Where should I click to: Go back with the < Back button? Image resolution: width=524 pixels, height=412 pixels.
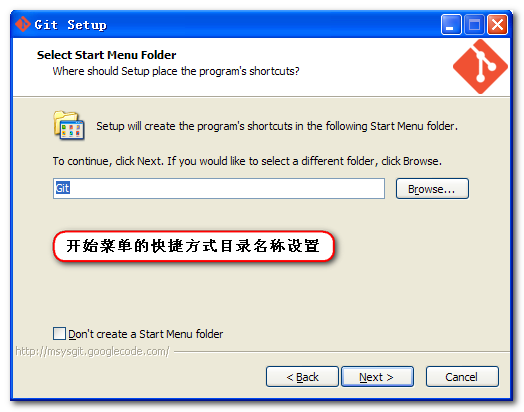(302, 377)
